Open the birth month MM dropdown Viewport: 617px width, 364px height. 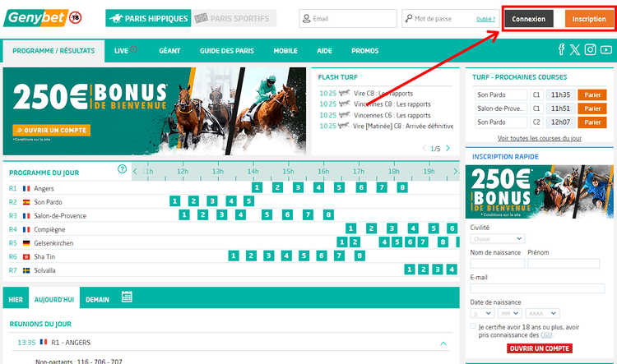[x=510, y=313]
